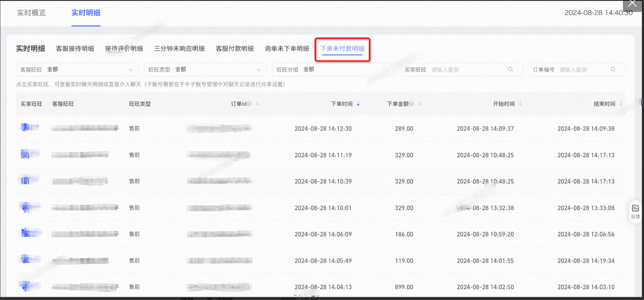This screenshot has height=300, width=644.
Task: Focus the 买家旺旺 search input
Action: coord(462,70)
